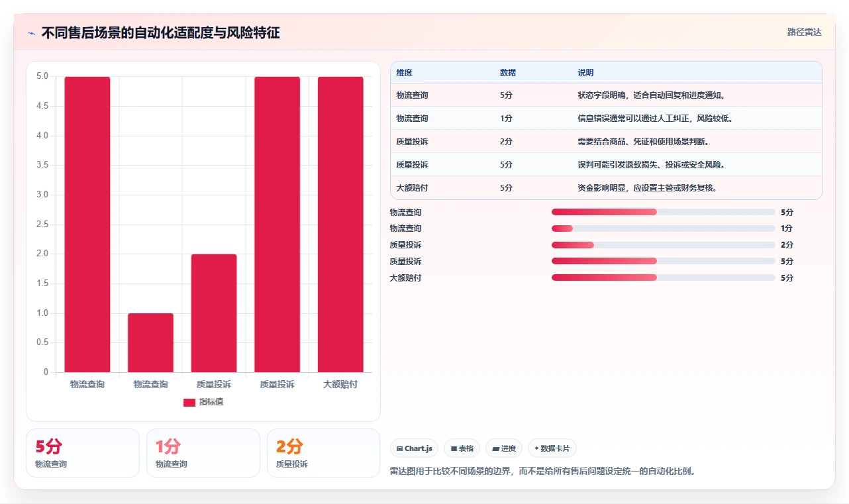Click the 质量投诉 progress bar showing 5分
This screenshot has height=504, width=849.
[663, 262]
